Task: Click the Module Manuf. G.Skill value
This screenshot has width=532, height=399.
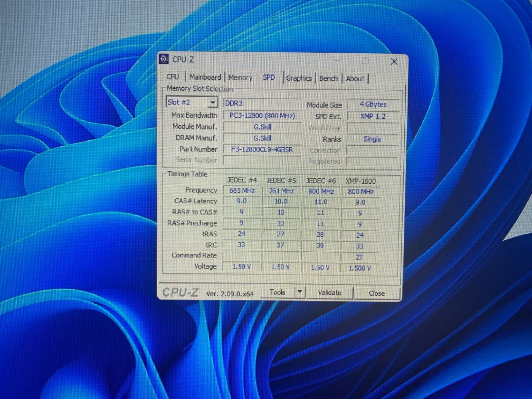Action: 262,127
